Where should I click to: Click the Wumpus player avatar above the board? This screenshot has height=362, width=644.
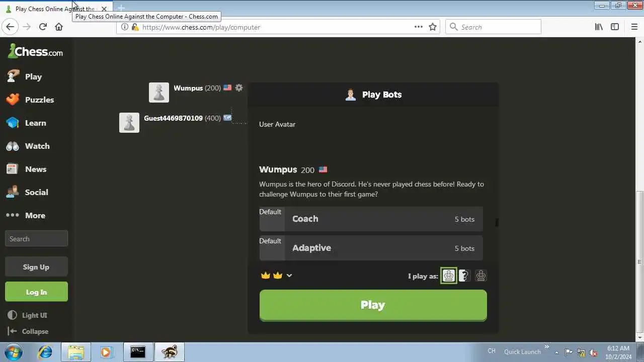(x=159, y=93)
